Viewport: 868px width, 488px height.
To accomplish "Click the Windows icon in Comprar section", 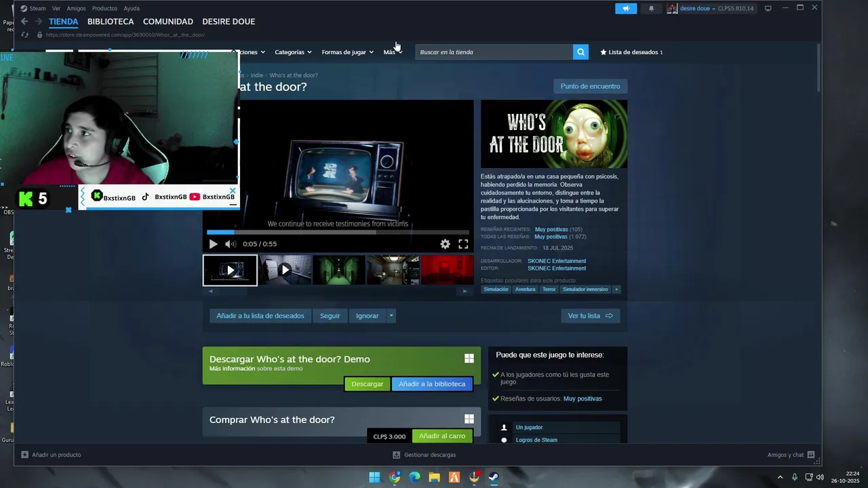I will tap(469, 419).
